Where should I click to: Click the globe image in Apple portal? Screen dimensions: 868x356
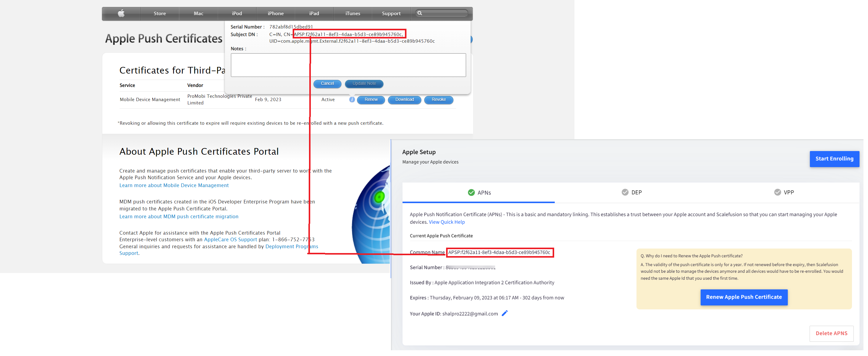(371, 214)
